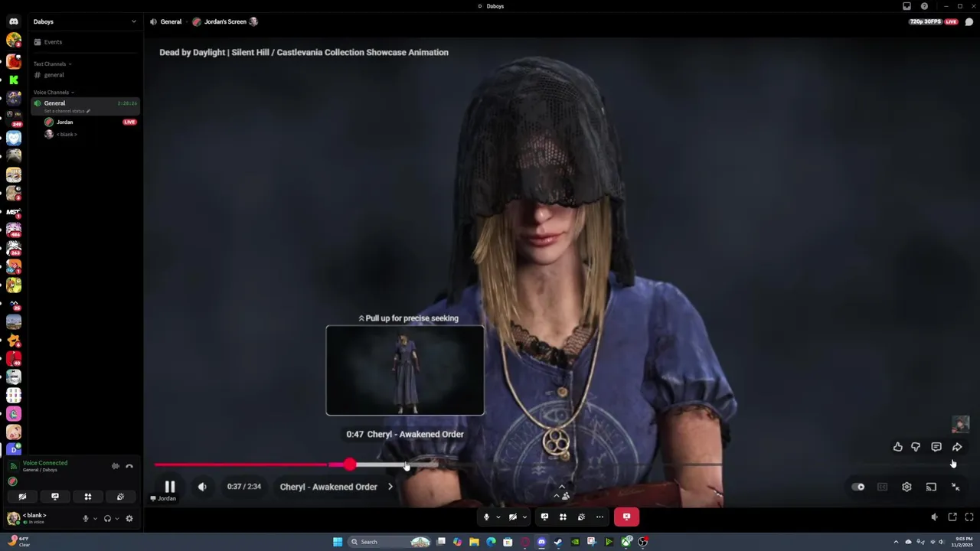Open voice connection signal details
Screen dimensions: 980x551
[13, 466]
